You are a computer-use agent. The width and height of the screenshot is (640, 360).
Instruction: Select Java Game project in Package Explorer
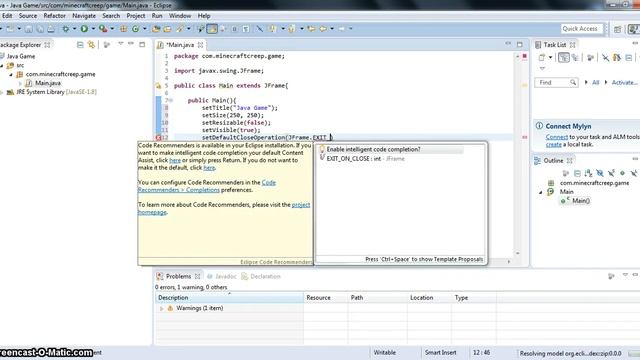[x=21, y=56]
